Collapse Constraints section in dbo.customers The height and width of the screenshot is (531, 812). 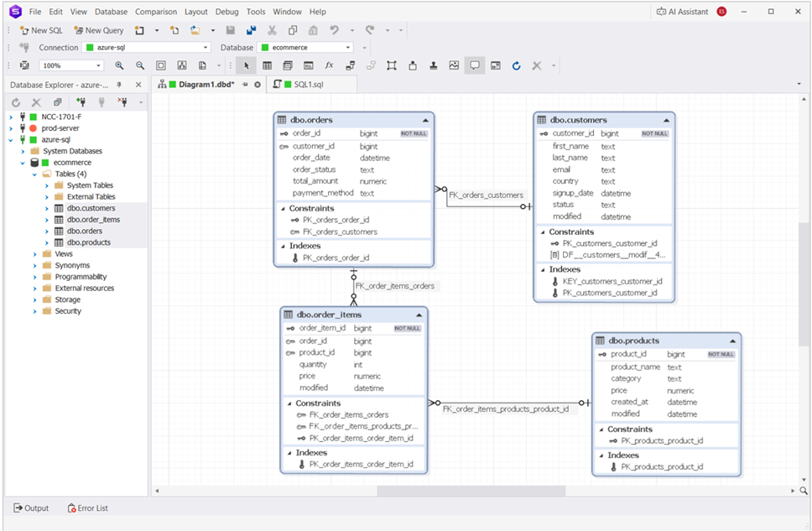pos(543,232)
